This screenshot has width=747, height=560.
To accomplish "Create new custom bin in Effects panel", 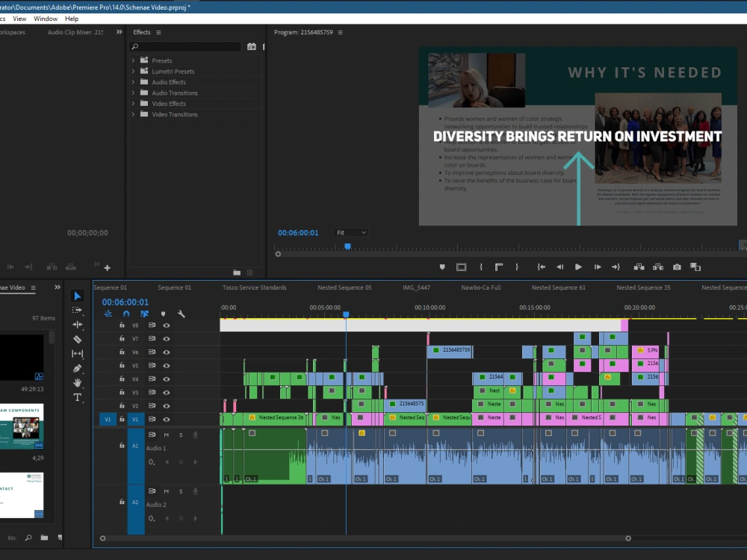I will coord(237,273).
